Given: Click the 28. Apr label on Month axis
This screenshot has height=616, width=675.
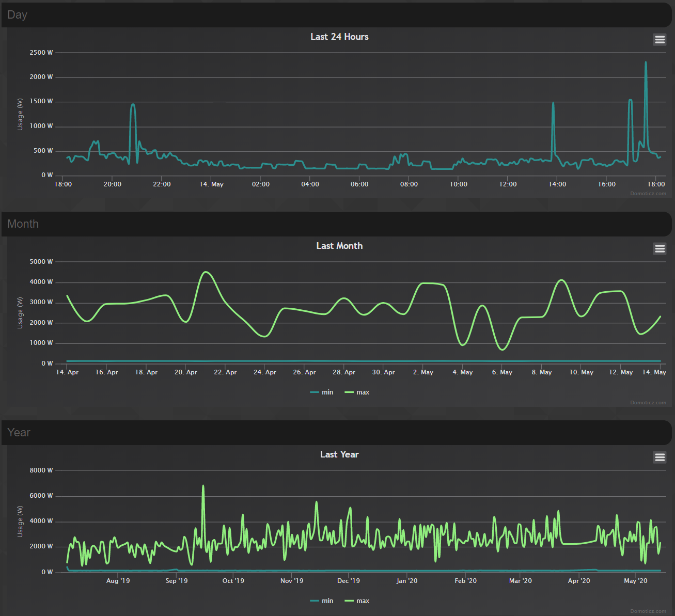Looking at the screenshot, I should 344,372.
